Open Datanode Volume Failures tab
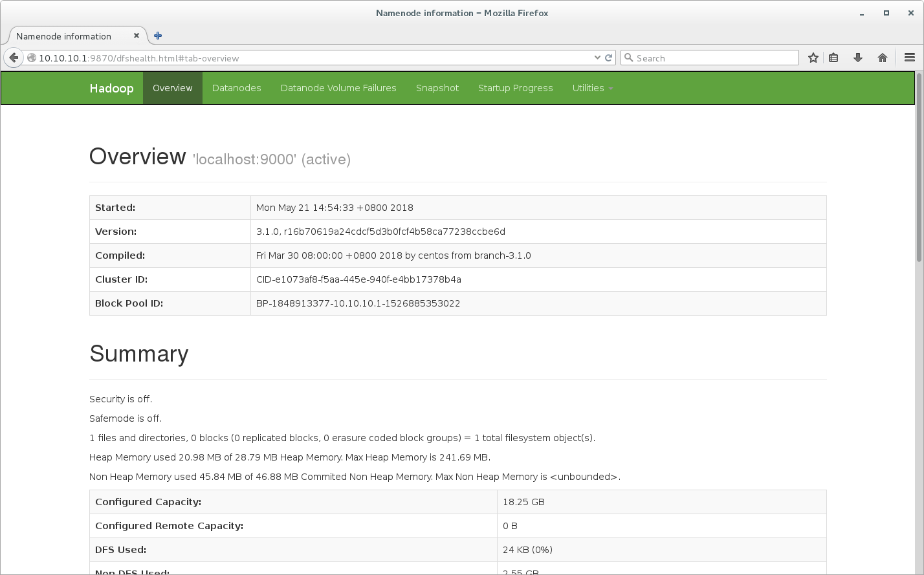Screen dimensions: 924x575 pyautogui.click(x=338, y=88)
